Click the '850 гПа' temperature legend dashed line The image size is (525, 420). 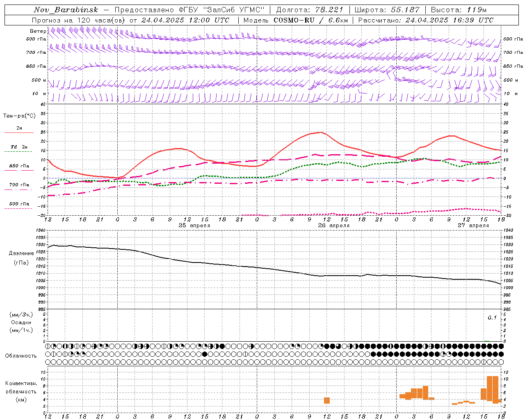click(x=18, y=171)
